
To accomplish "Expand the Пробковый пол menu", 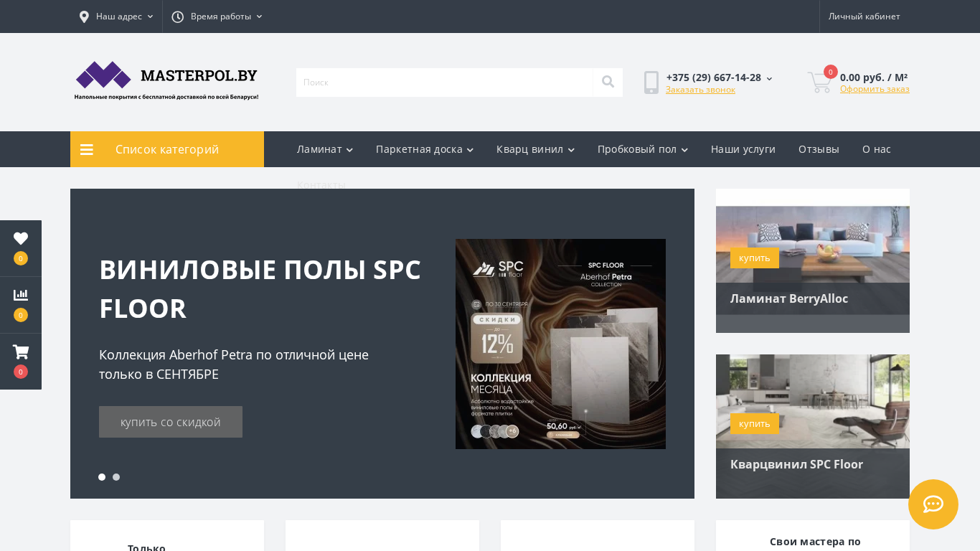I will pyautogui.click(x=643, y=149).
